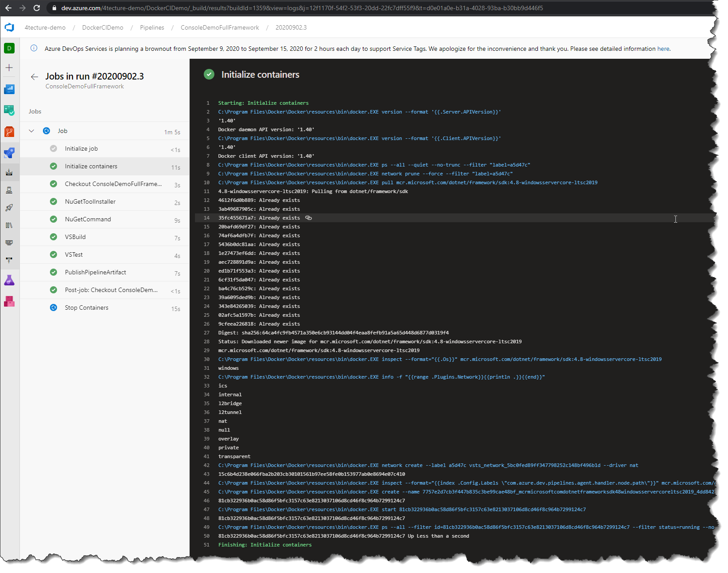Click the 'here' link in the brownout banner
The image size is (728, 573).
coord(663,49)
